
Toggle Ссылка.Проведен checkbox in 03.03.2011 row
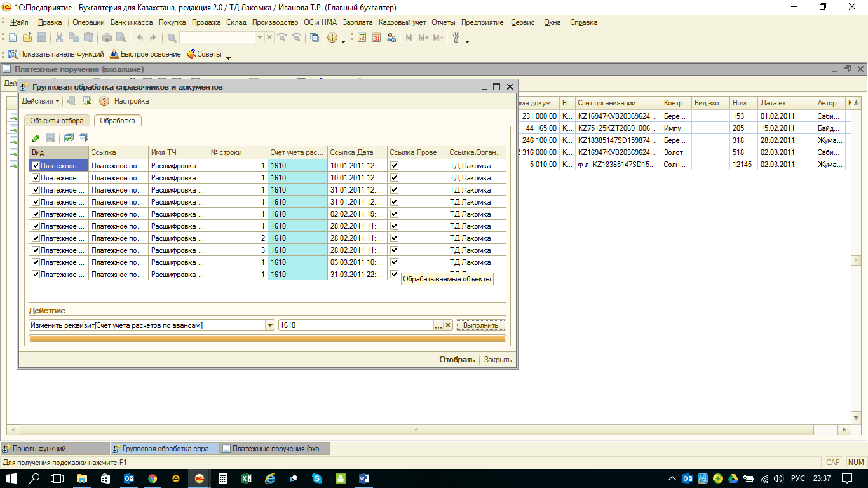pos(395,262)
